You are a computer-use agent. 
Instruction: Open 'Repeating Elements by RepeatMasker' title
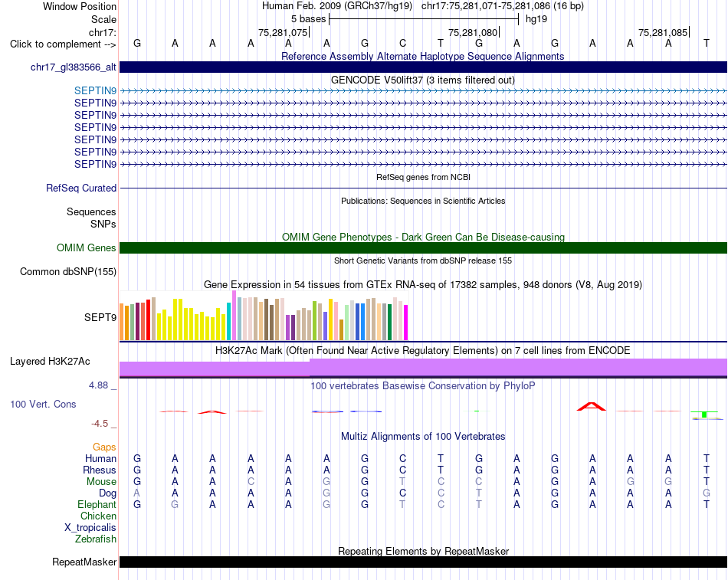423,551
